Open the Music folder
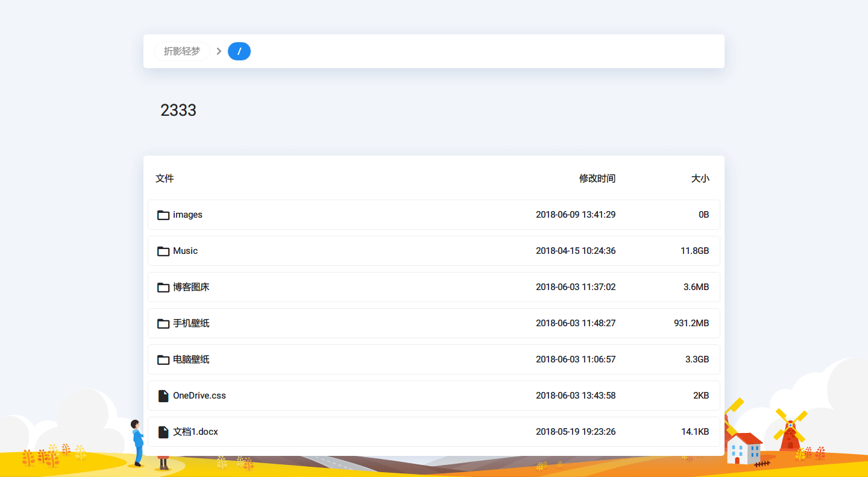The image size is (868, 477). pos(186,251)
